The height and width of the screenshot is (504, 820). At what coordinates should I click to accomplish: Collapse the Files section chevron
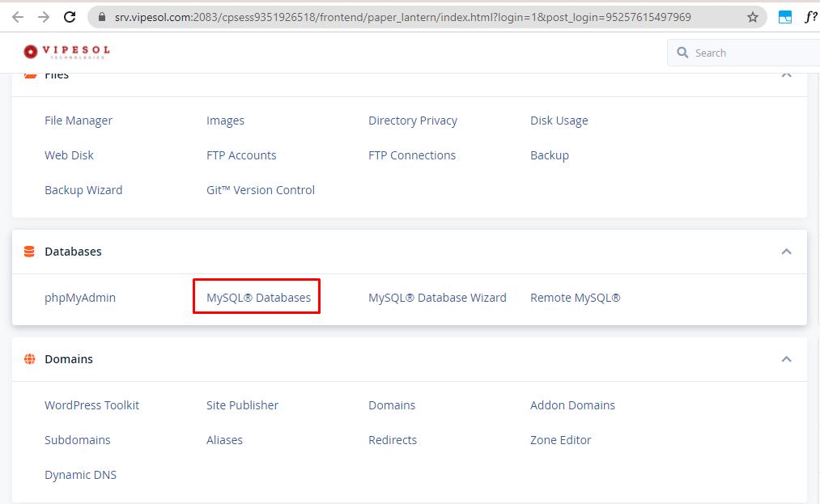786,74
